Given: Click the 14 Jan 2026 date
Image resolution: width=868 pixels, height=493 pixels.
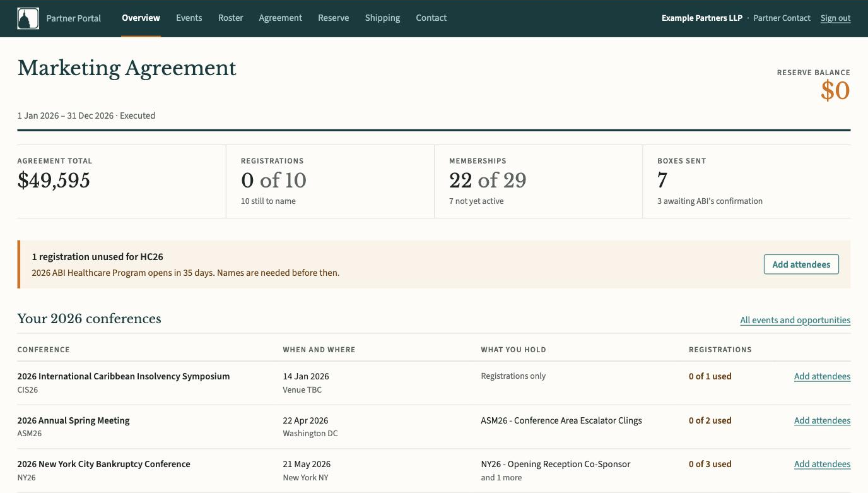Looking at the screenshot, I should (x=306, y=376).
